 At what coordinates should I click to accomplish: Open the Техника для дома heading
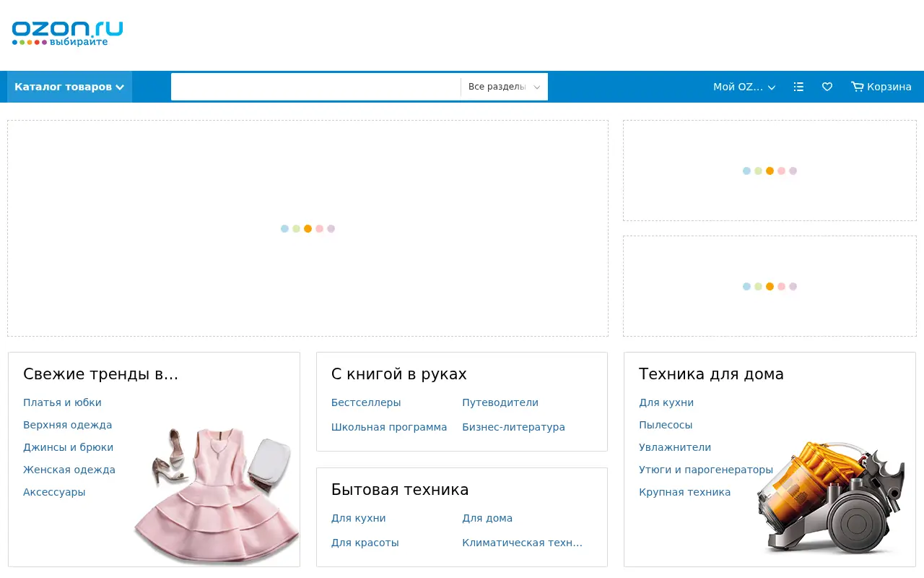tap(711, 374)
